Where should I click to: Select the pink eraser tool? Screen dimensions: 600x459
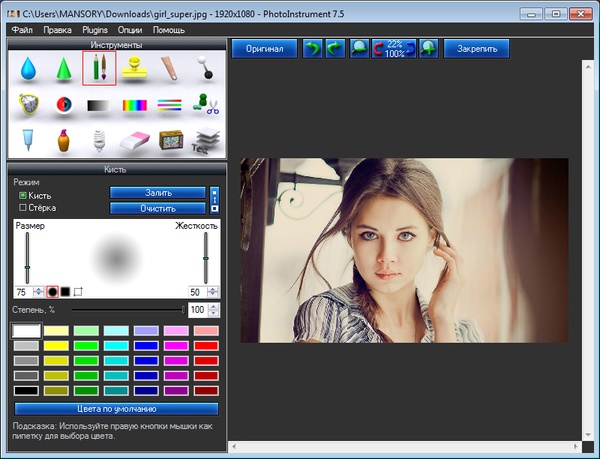[x=135, y=141]
